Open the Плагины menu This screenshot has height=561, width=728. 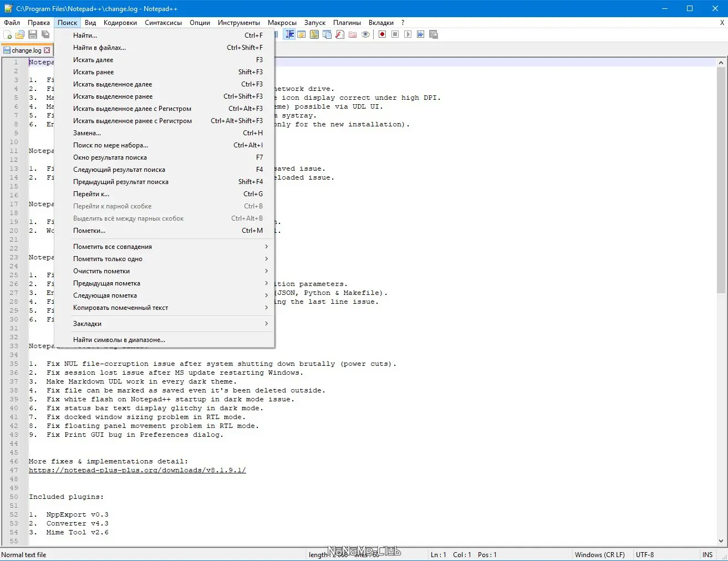pyautogui.click(x=347, y=23)
